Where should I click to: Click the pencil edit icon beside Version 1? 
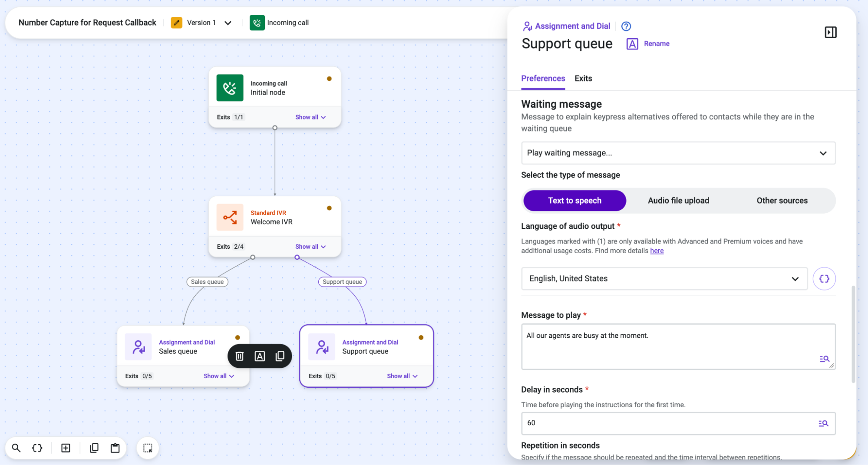(x=176, y=23)
